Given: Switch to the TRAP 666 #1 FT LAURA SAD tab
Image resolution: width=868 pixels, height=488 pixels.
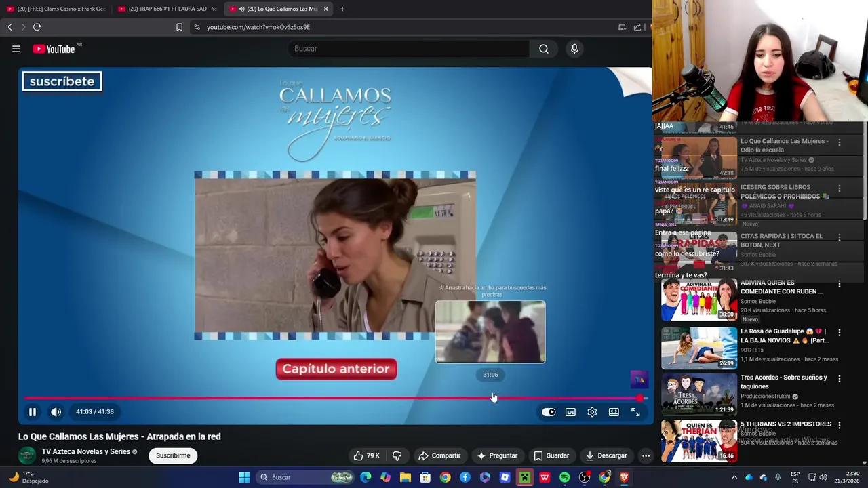Looking at the screenshot, I should pos(167,9).
